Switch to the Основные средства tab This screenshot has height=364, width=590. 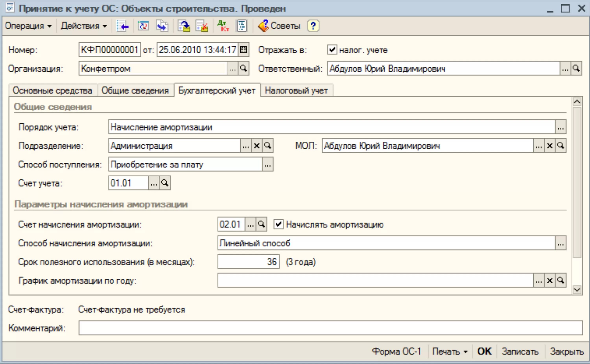53,91
